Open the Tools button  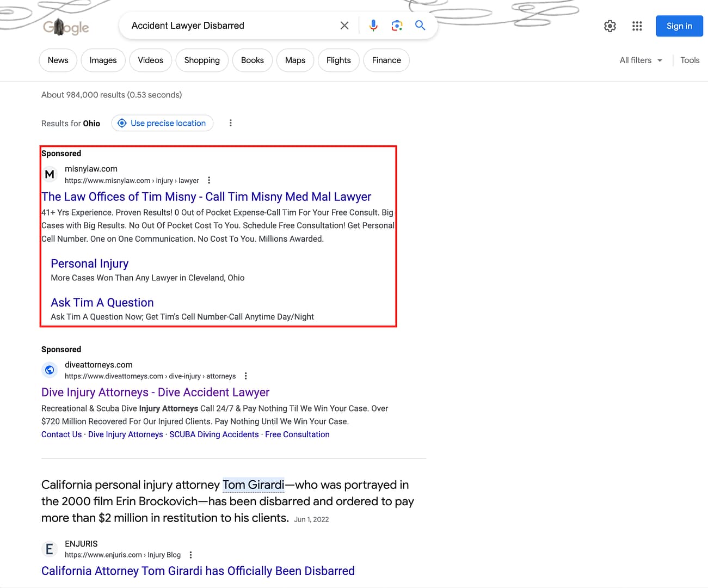(x=690, y=60)
